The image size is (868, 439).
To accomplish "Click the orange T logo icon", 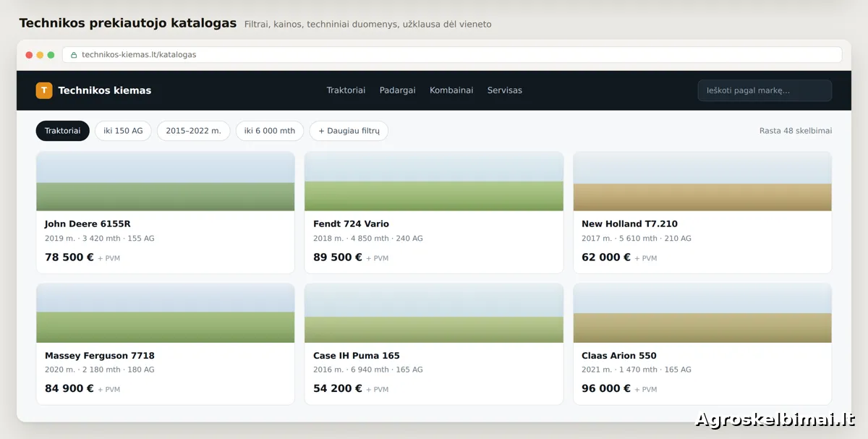I will (44, 90).
